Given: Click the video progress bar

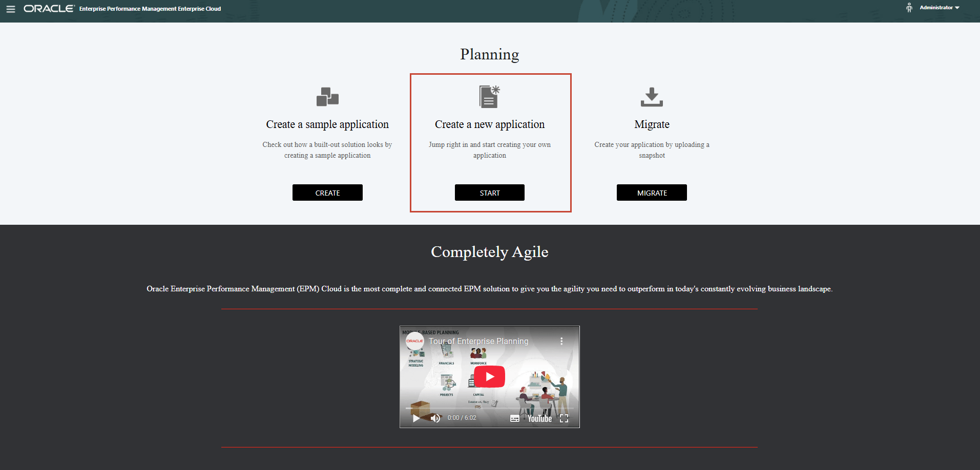Looking at the screenshot, I should coord(489,408).
